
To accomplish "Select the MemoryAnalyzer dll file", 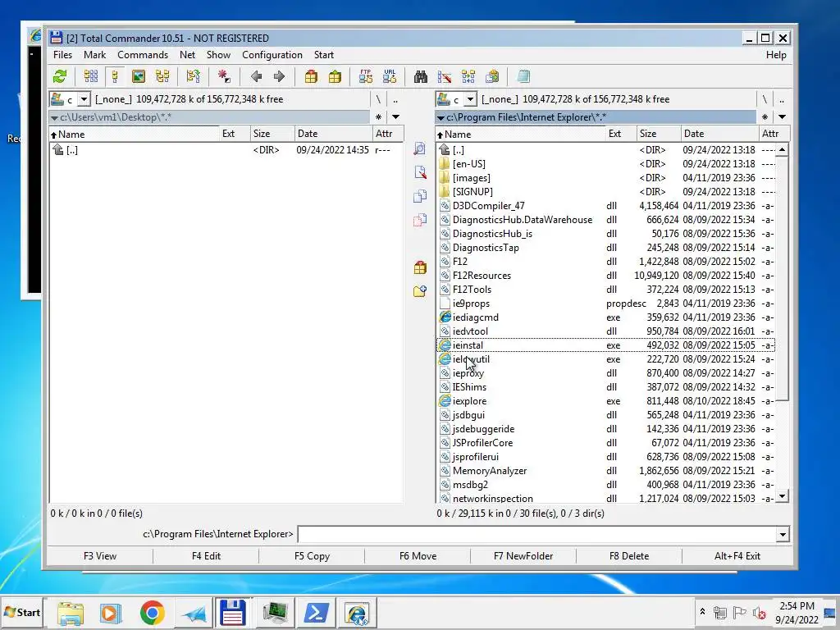I will pyautogui.click(x=606, y=471).
